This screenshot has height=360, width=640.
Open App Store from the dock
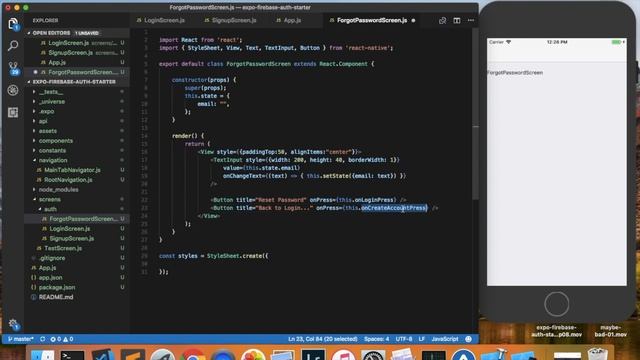click(x=463, y=355)
